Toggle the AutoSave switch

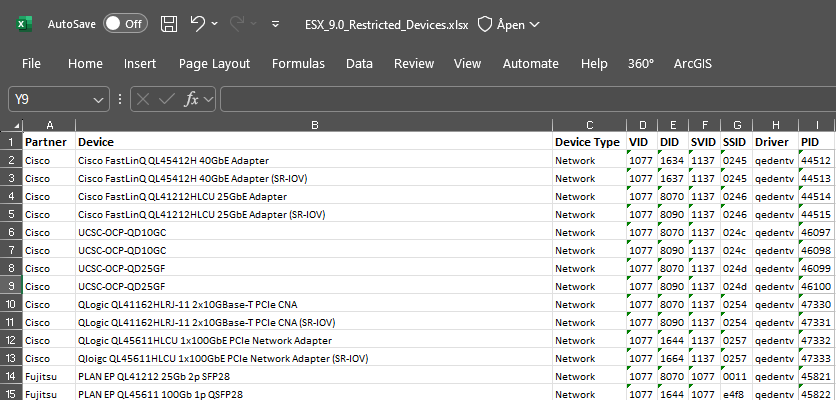click(125, 23)
